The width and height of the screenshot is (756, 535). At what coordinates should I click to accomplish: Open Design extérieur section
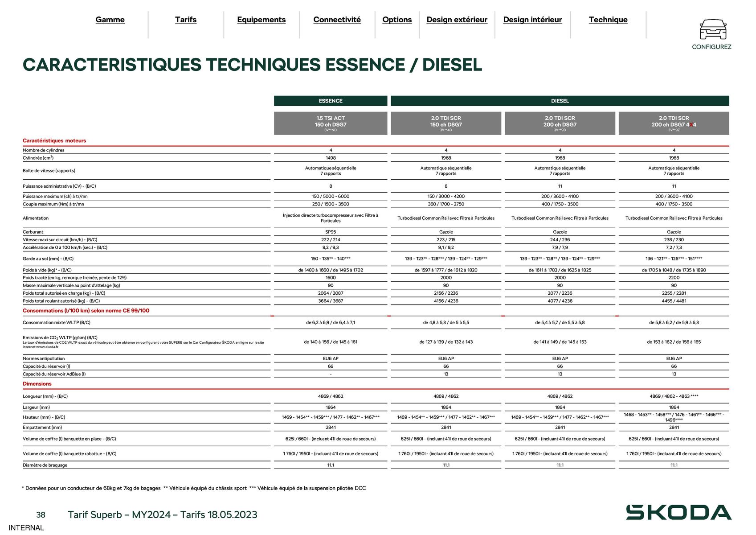[x=457, y=20]
